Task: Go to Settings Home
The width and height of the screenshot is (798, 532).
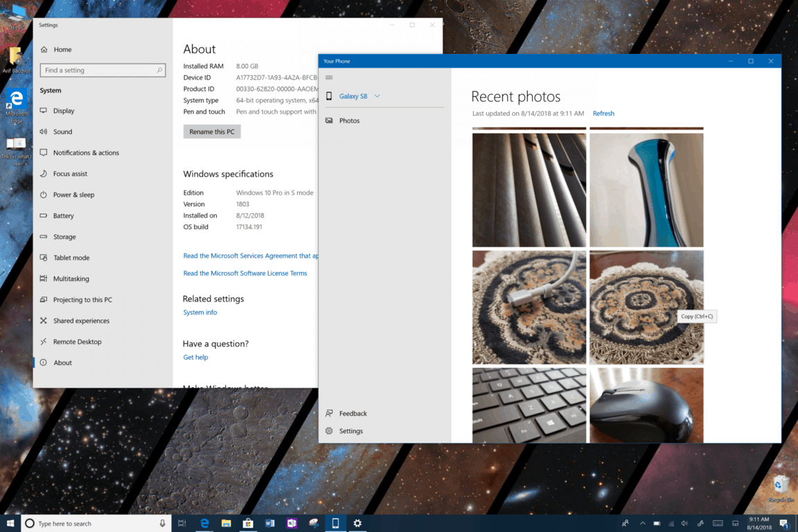Action: (x=62, y=49)
